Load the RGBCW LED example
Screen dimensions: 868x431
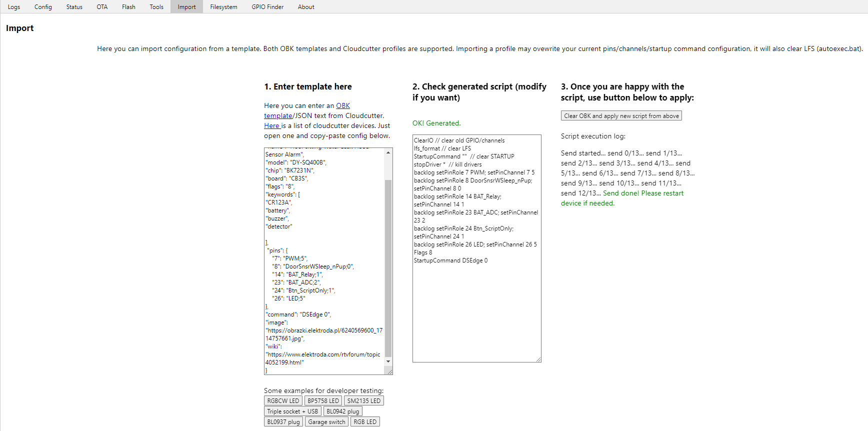tap(283, 401)
